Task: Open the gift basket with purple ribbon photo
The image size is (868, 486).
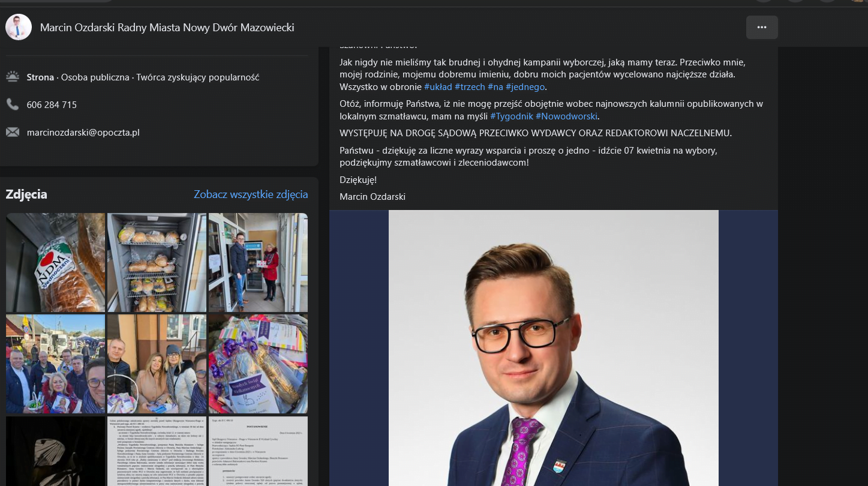Action: tap(258, 364)
